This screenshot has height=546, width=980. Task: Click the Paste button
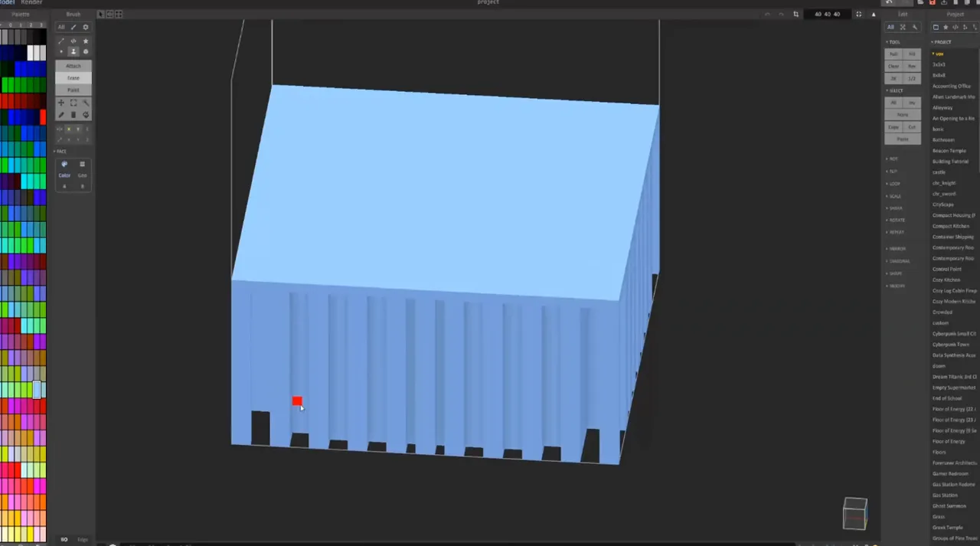pyautogui.click(x=903, y=139)
